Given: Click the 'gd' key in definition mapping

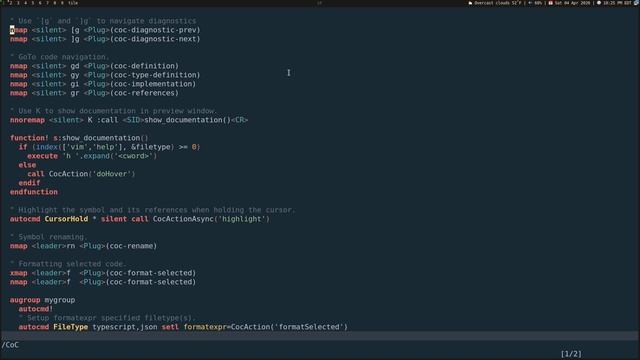Looking at the screenshot, I should [75, 66].
